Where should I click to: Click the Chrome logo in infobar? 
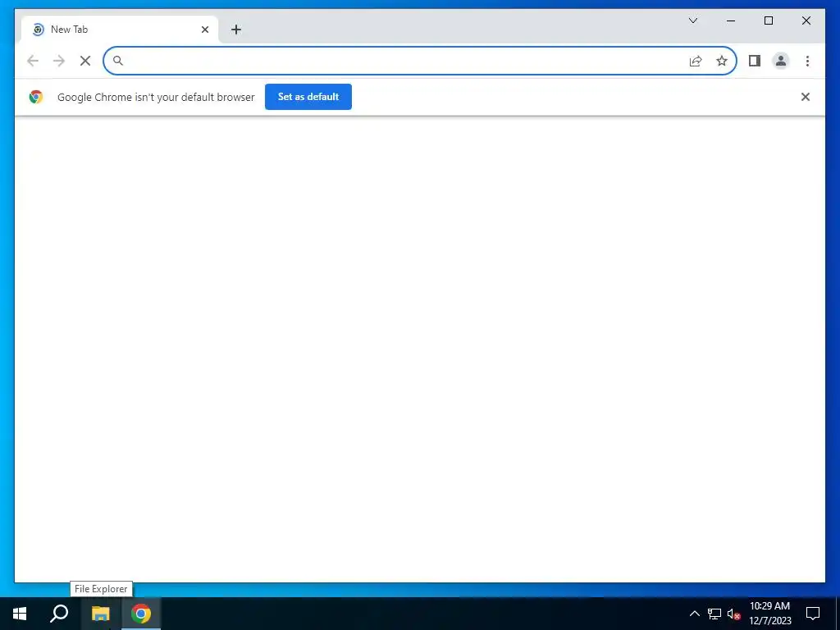point(36,97)
